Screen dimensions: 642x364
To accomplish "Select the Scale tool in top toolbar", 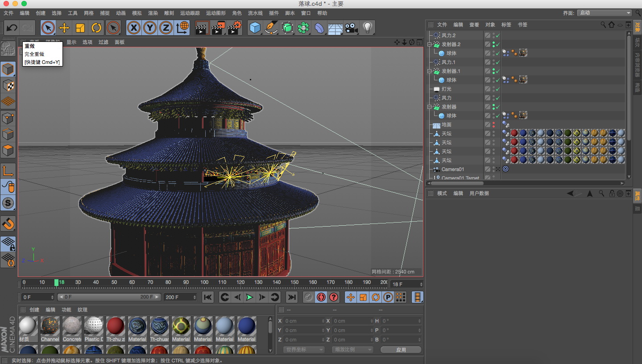I will [x=80, y=28].
